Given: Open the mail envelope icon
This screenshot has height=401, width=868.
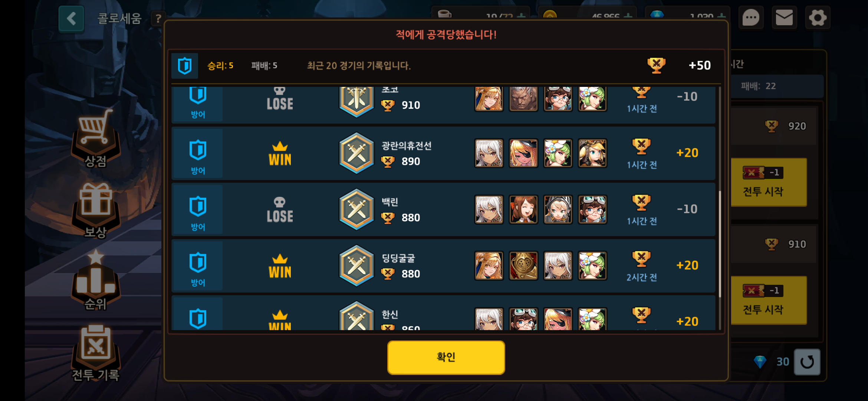Looking at the screenshot, I should pyautogui.click(x=784, y=17).
